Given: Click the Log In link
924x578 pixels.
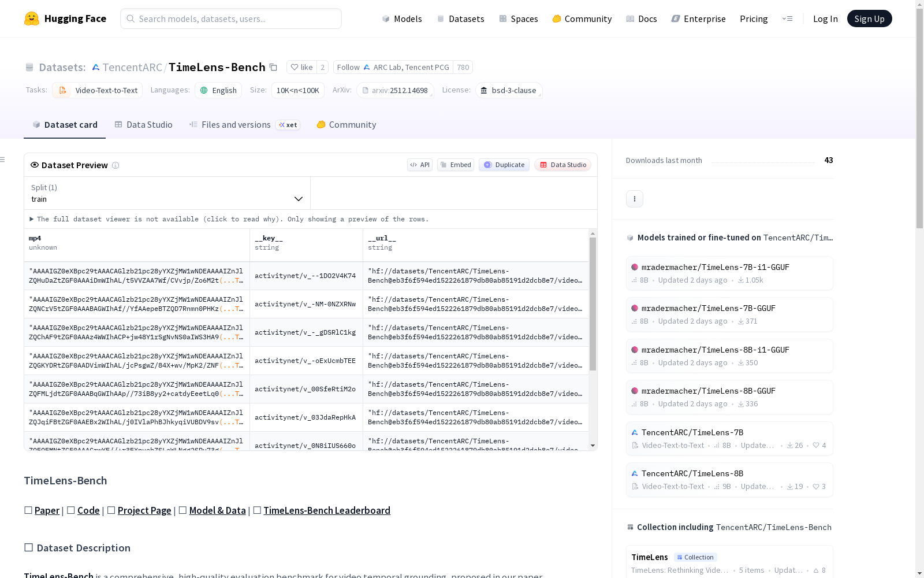Looking at the screenshot, I should pos(825,18).
